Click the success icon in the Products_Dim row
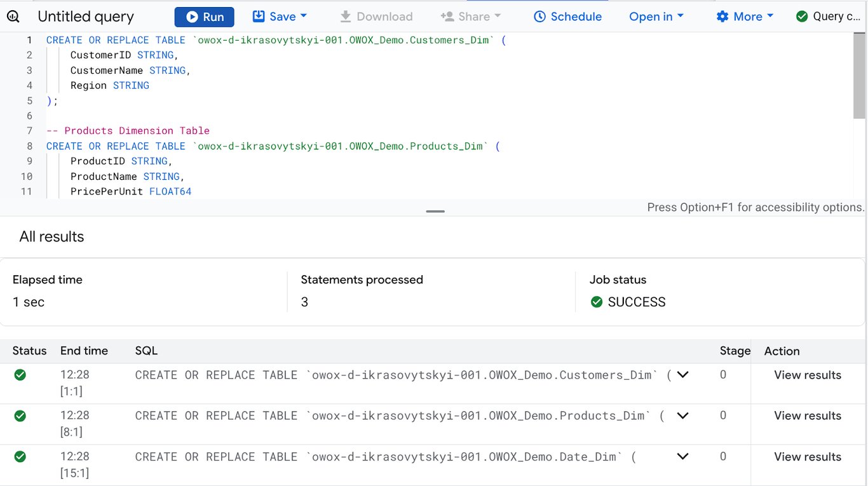This screenshot has width=868, height=486. (20, 415)
